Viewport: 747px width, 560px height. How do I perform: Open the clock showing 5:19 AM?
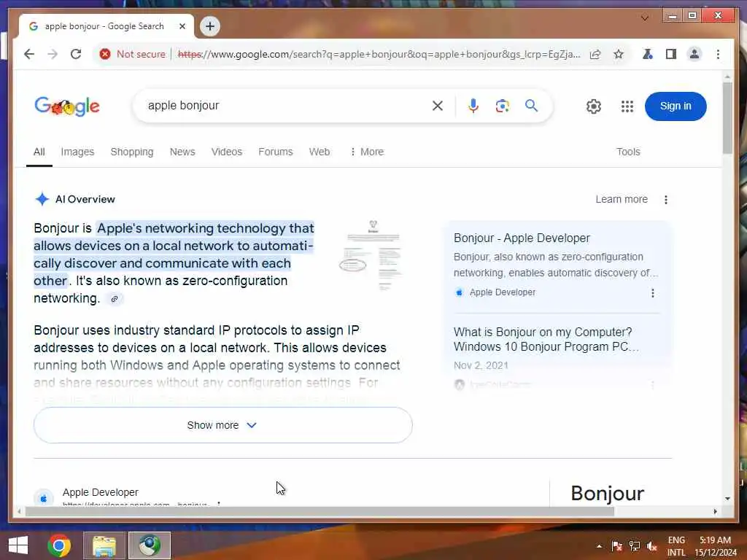click(716, 546)
